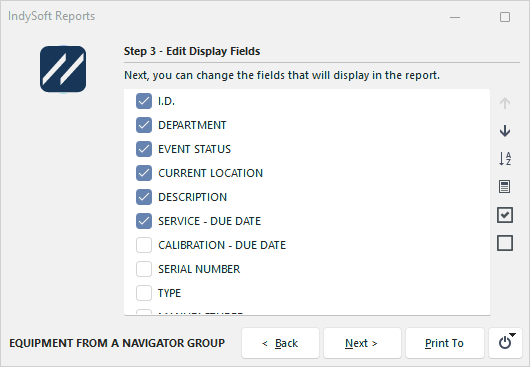Image resolution: width=530 pixels, height=367 pixels.
Task: Go back with the Back button
Action: point(280,343)
